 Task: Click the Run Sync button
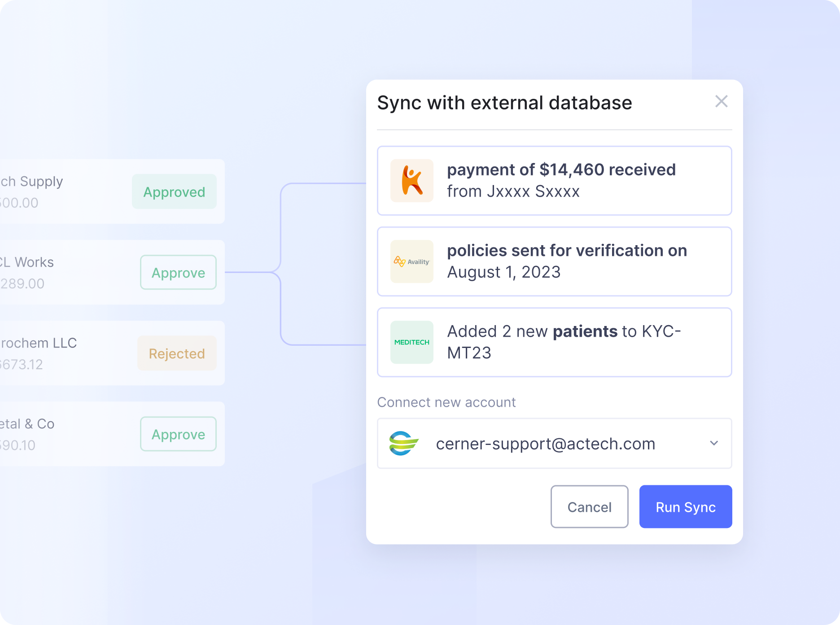[x=685, y=506]
